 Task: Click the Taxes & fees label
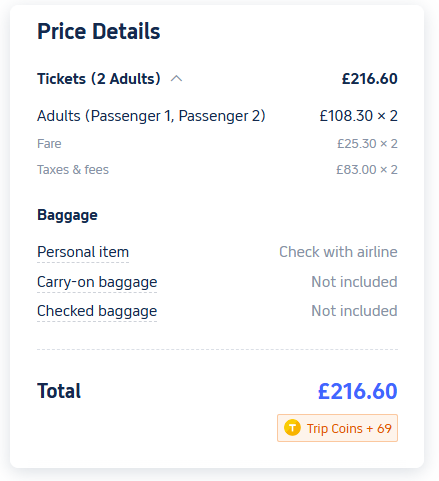tap(73, 170)
